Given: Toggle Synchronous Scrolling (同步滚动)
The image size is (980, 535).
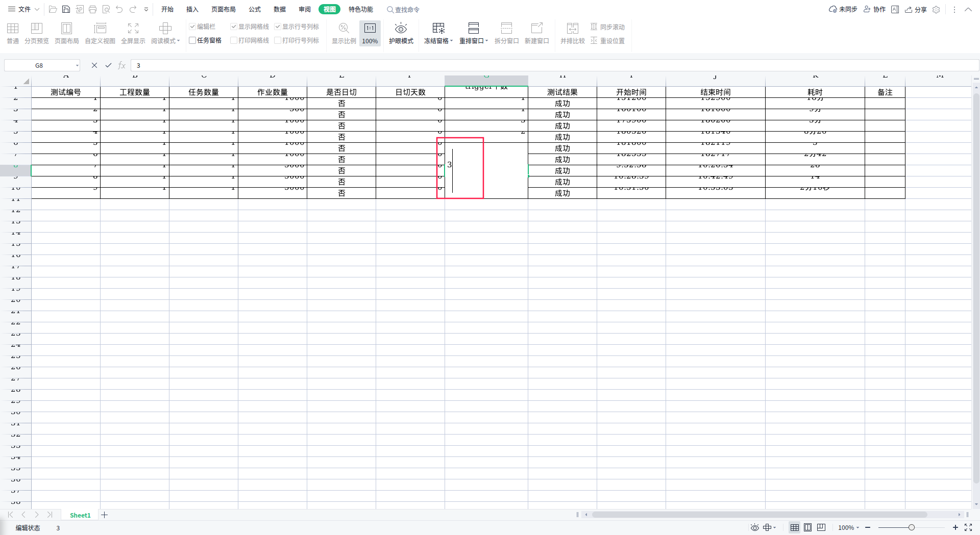Looking at the screenshot, I should [608, 27].
